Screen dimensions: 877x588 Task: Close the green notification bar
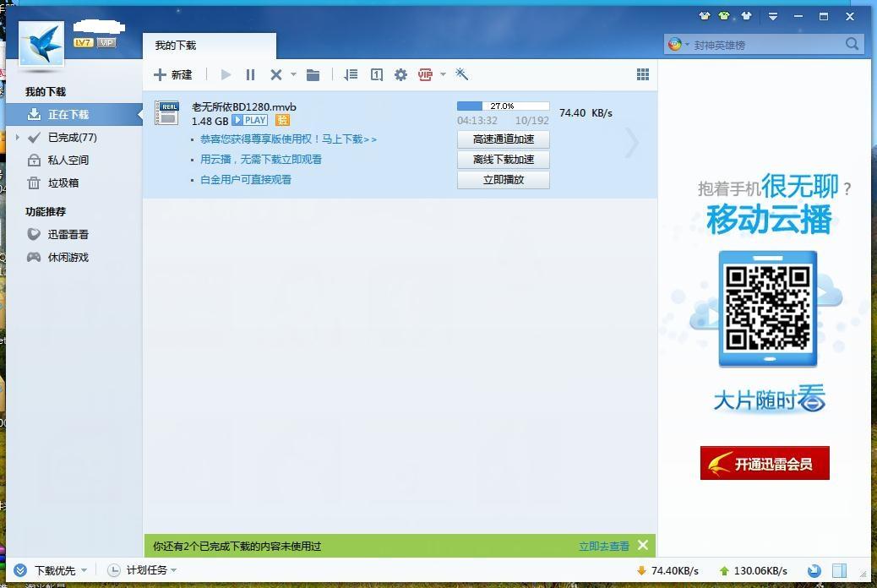(643, 545)
